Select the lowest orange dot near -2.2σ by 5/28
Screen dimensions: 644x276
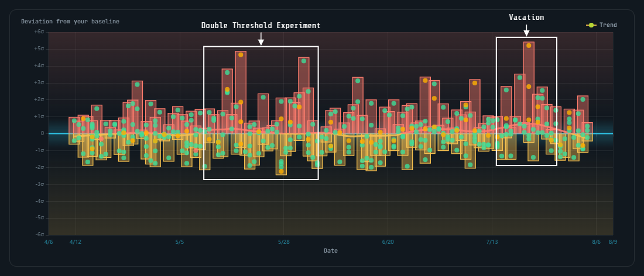[282, 171]
